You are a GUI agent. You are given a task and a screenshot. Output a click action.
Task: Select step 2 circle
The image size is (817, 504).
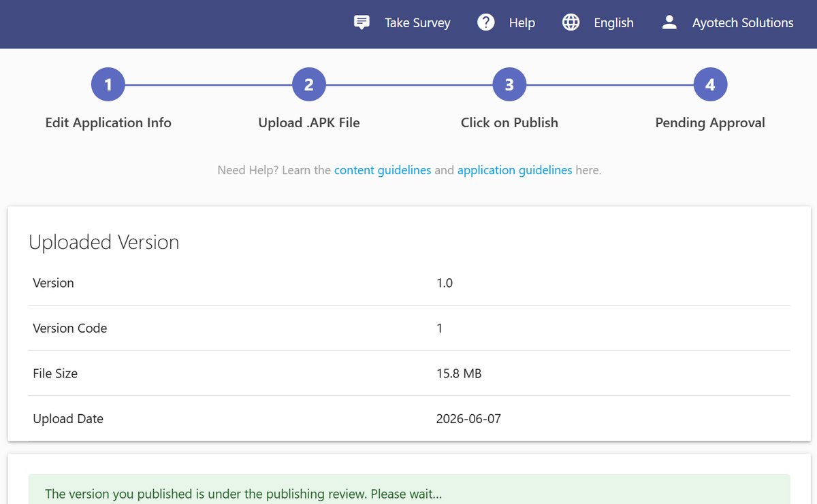click(309, 84)
